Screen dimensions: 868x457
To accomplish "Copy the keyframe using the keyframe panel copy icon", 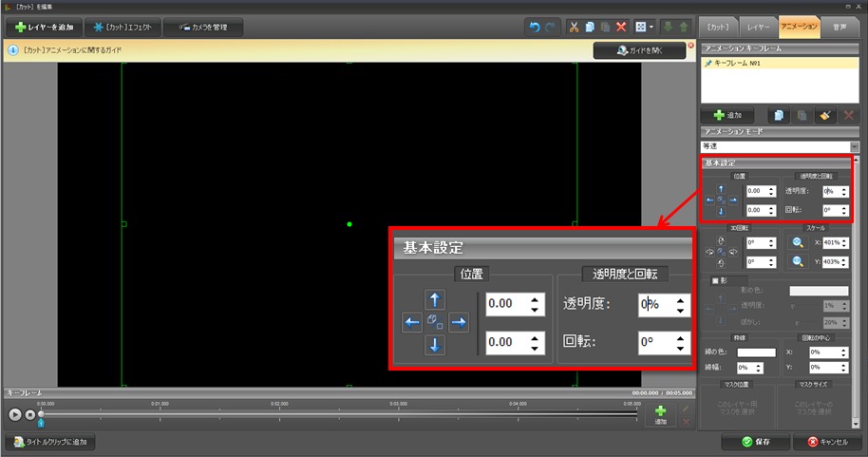I will pyautogui.click(x=778, y=115).
